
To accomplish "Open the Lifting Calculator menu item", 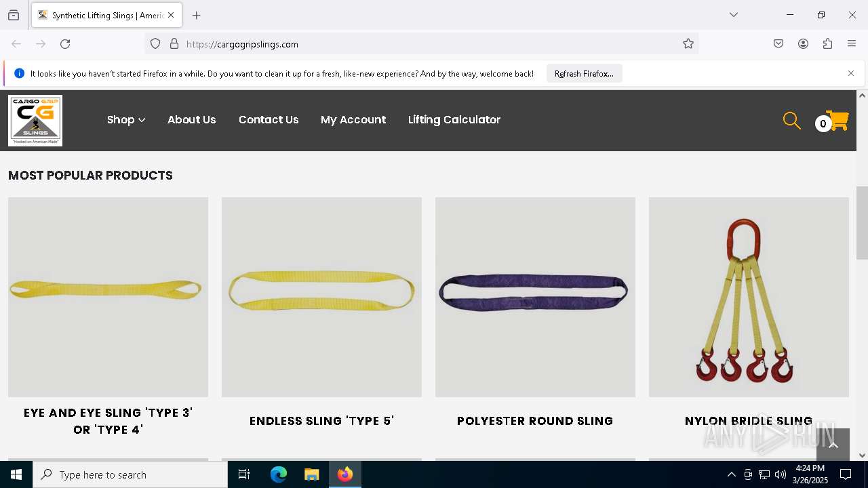I will tap(454, 120).
